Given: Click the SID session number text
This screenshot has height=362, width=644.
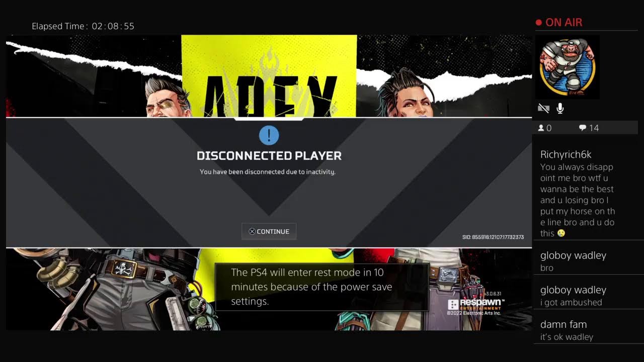Looking at the screenshot, I should [x=493, y=237].
